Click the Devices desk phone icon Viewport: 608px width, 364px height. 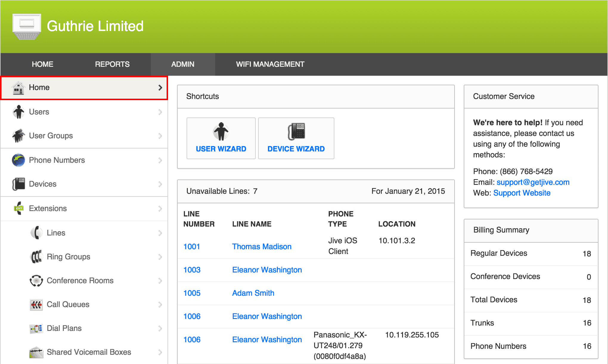[x=18, y=184]
